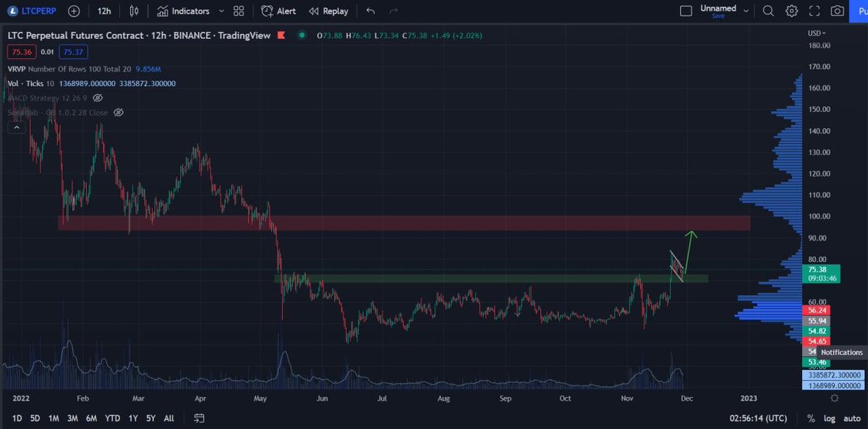
Task: Click the blue 9.856M VRVP value
Action: pyautogui.click(x=148, y=69)
